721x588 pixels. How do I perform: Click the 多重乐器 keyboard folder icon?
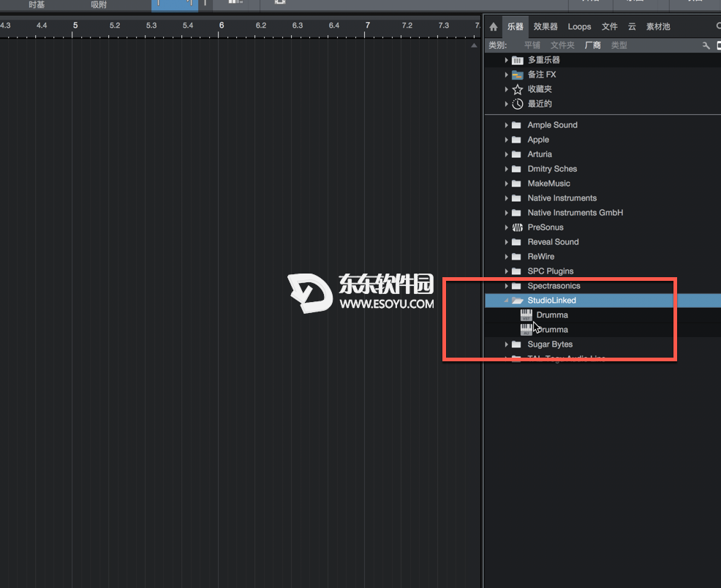[x=518, y=60]
